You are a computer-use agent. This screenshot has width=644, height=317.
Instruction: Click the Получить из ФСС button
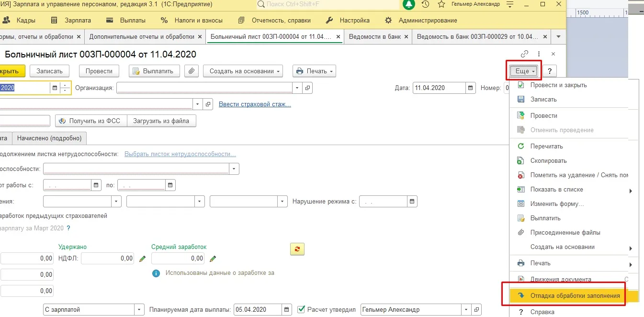(91, 121)
